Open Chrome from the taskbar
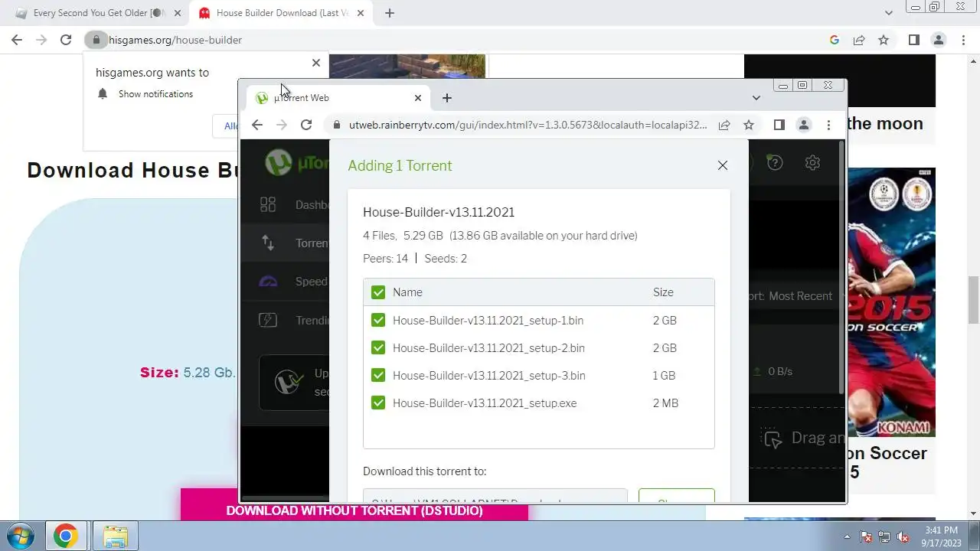The width and height of the screenshot is (980, 551). click(65, 536)
